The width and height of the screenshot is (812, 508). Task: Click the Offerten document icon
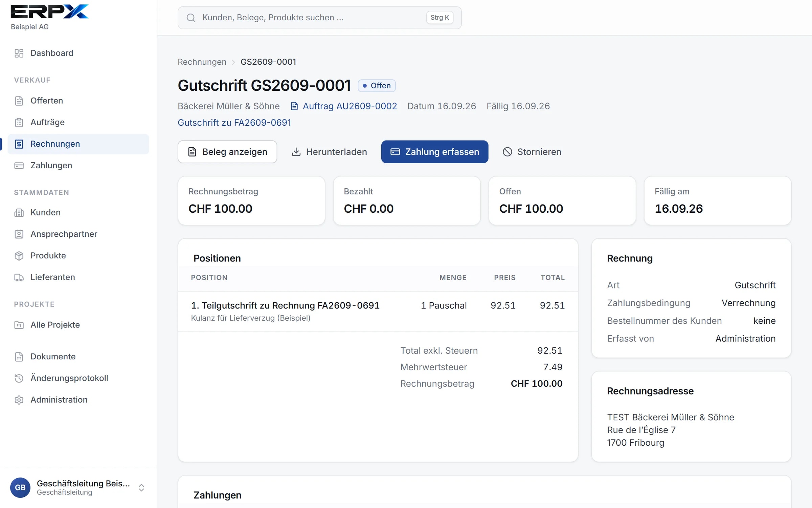click(x=19, y=101)
